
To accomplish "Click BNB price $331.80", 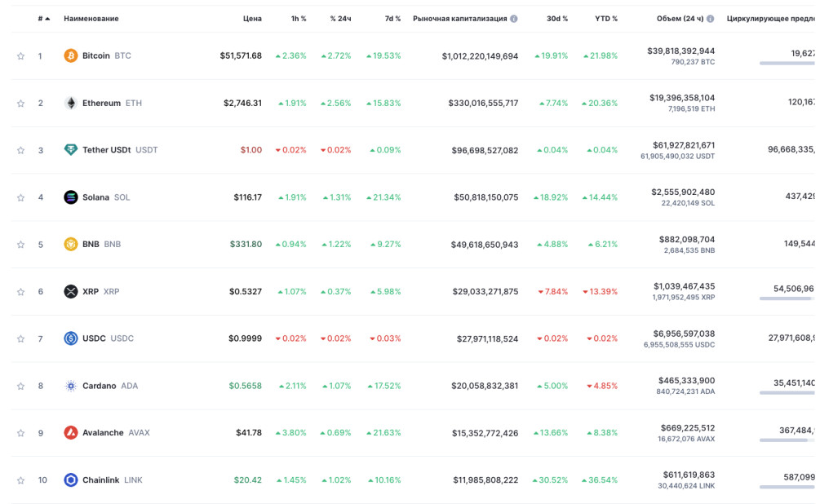I will [246, 244].
